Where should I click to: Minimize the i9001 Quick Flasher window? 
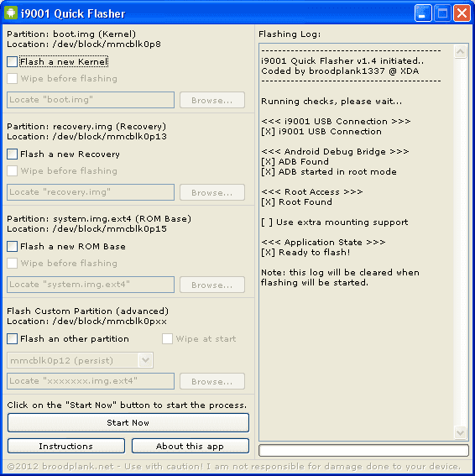point(423,13)
